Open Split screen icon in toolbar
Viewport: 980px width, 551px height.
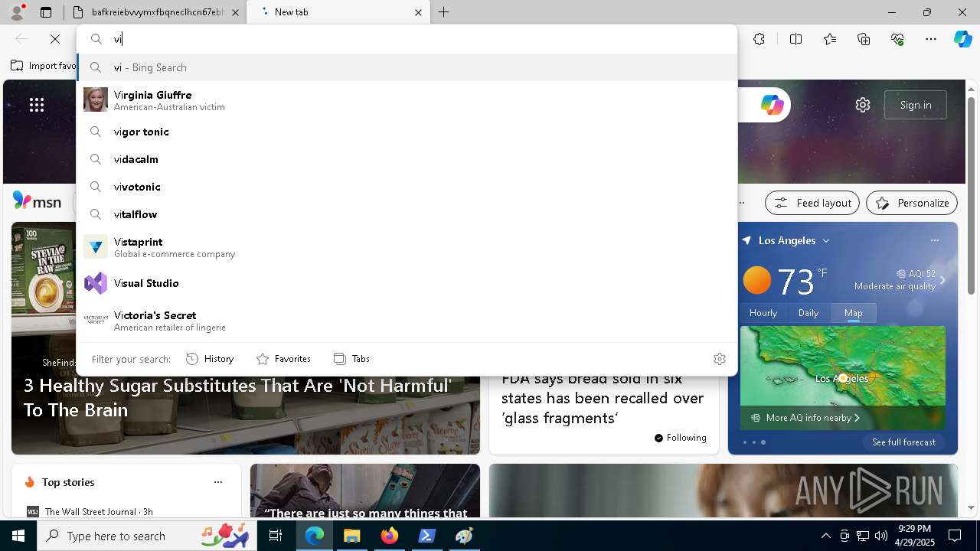[x=795, y=39]
